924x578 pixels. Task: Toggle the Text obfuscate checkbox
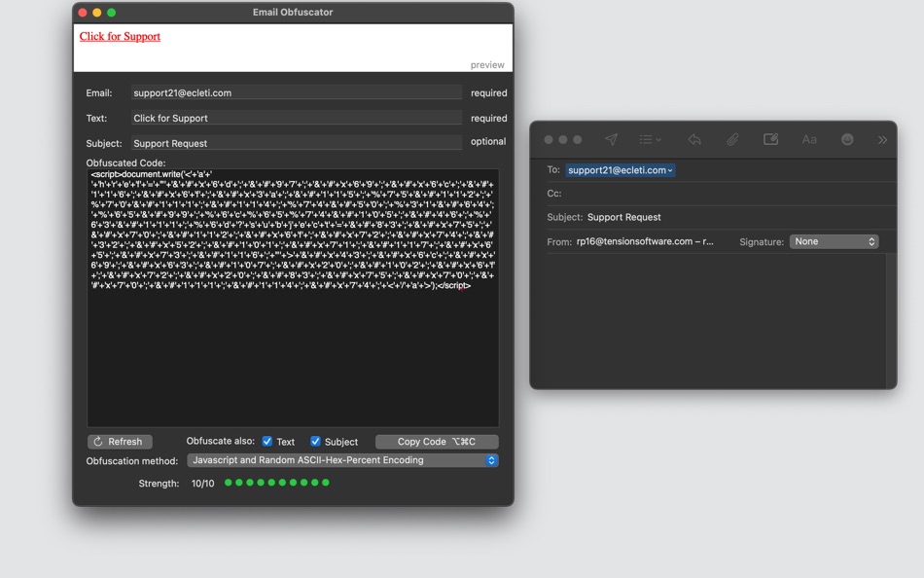click(267, 441)
